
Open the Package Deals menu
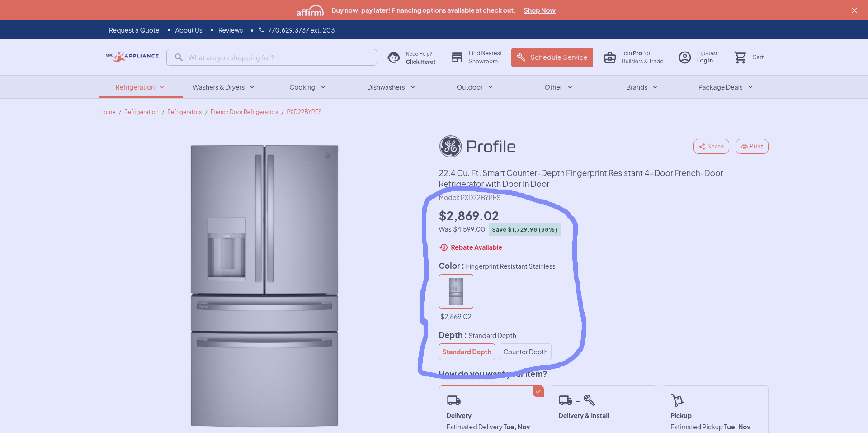point(725,87)
